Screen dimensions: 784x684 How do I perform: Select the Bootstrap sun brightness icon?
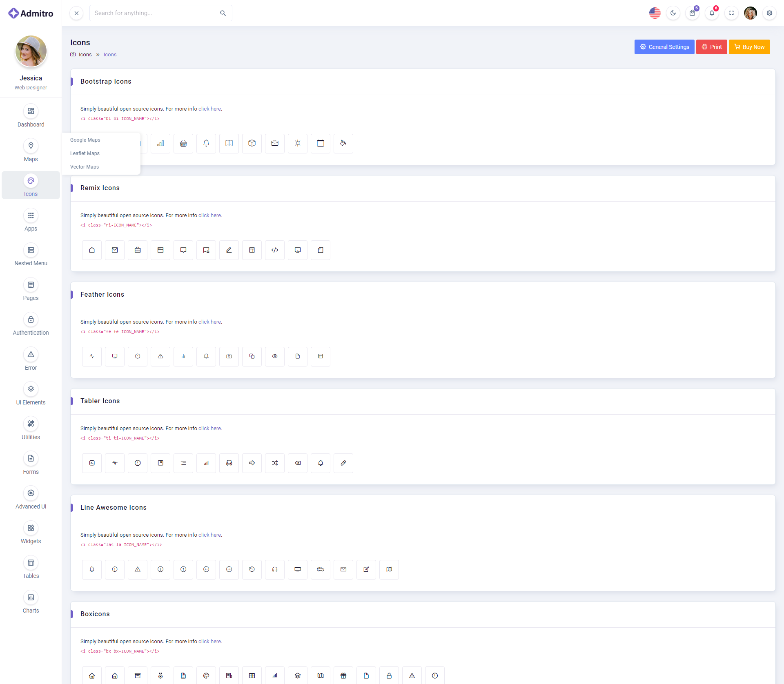point(298,143)
